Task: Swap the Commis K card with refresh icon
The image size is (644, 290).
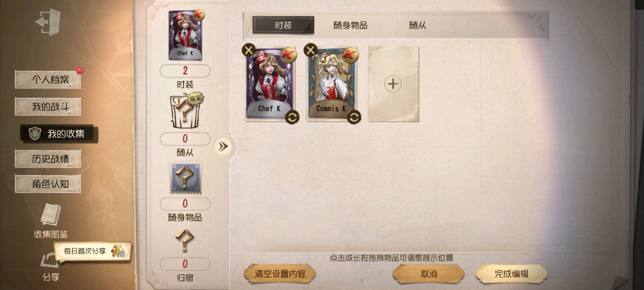Action: tap(354, 117)
